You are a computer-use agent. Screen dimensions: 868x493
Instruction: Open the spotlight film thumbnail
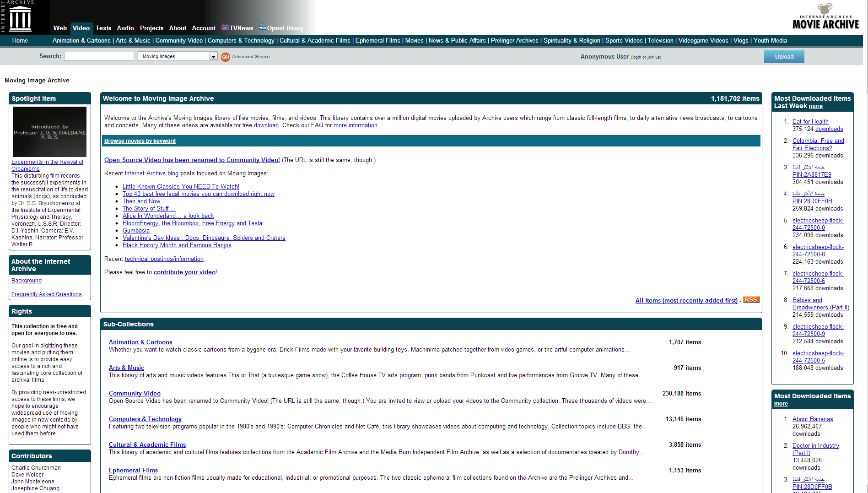[x=50, y=132]
